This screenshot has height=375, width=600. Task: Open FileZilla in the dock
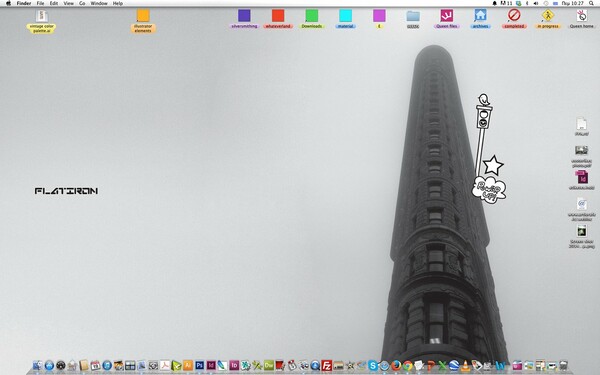pos(326,365)
